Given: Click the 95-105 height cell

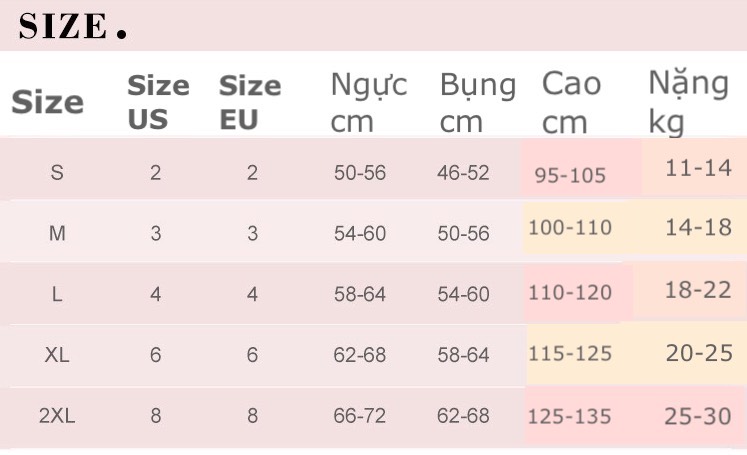Looking at the screenshot, I should click(x=570, y=176).
